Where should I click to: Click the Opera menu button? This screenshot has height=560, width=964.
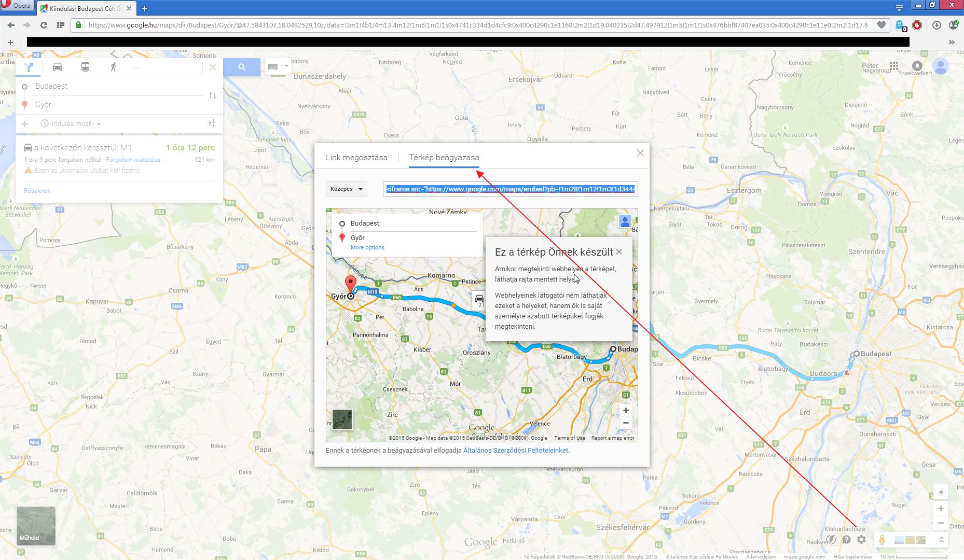17,6
